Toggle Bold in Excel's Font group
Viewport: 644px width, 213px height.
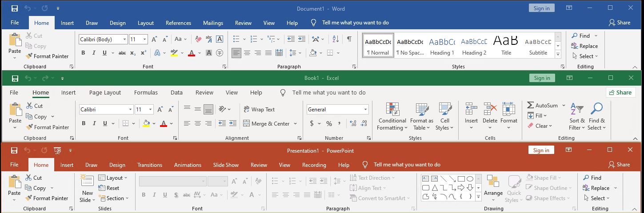pyautogui.click(x=83, y=123)
